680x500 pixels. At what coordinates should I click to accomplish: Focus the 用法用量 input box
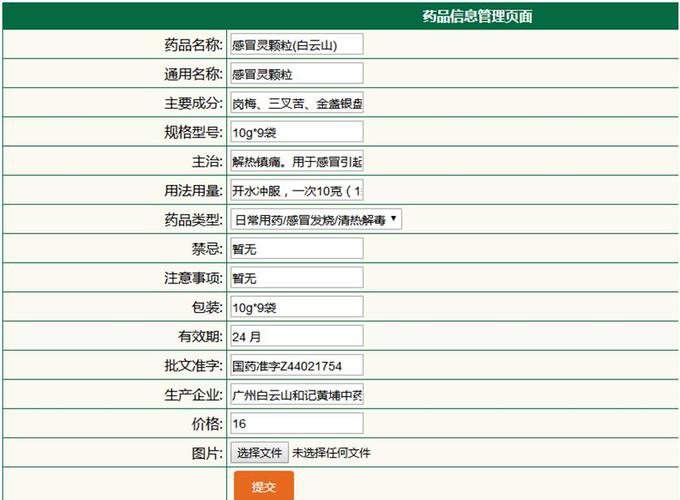point(297,190)
